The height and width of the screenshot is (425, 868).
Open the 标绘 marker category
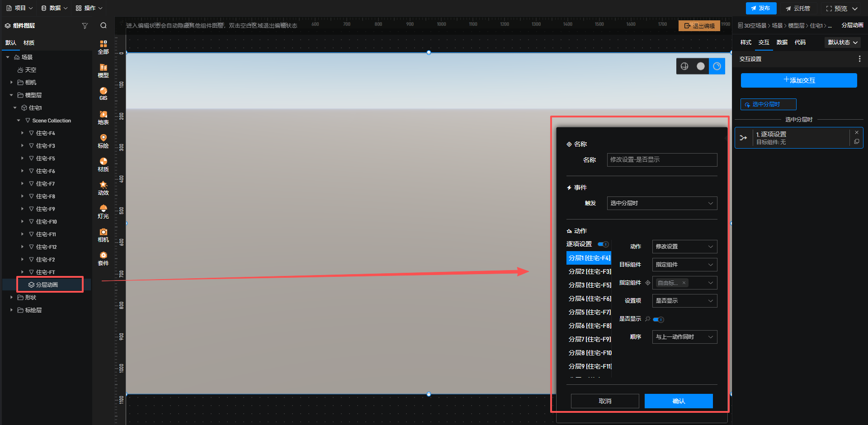coord(103,141)
